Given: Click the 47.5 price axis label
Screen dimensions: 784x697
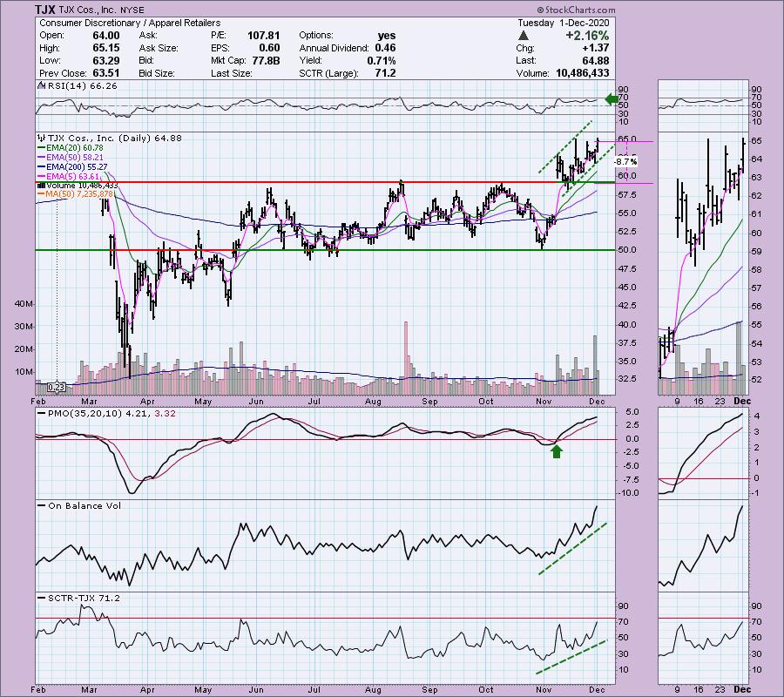Looking at the screenshot, I should coord(627,269).
